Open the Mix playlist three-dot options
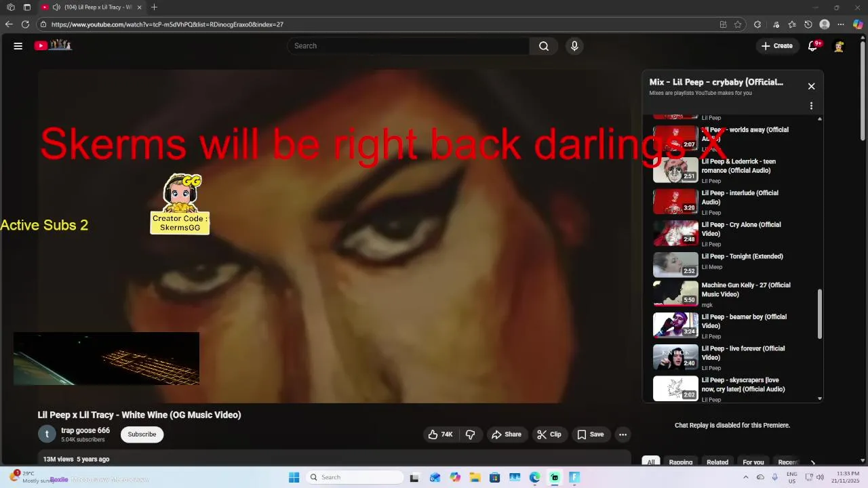Image resolution: width=868 pixels, height=488 pixels. [811, 106]
